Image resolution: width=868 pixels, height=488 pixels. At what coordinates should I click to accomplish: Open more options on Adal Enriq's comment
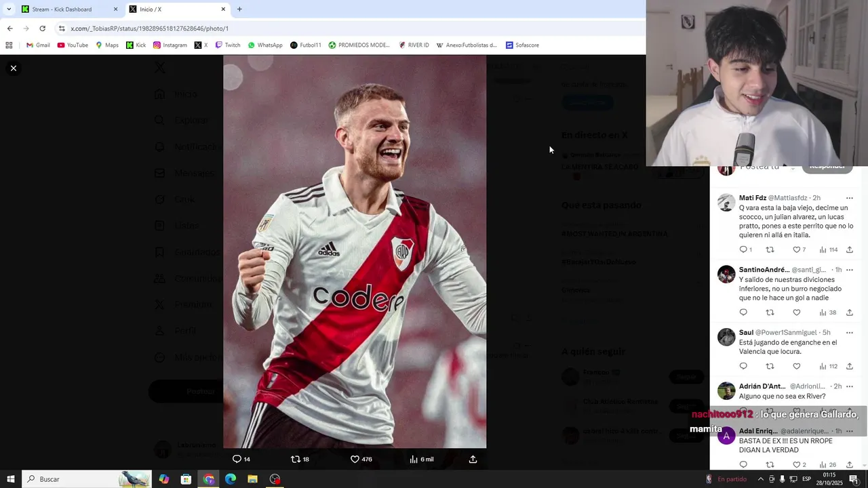pyautogui.click(x=849, y=431)
